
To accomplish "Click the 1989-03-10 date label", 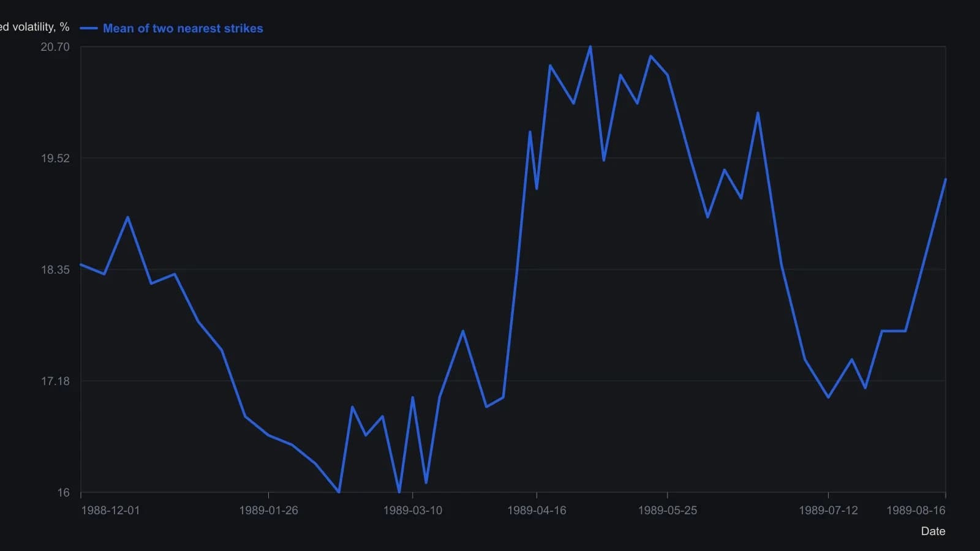I will 412,510.
